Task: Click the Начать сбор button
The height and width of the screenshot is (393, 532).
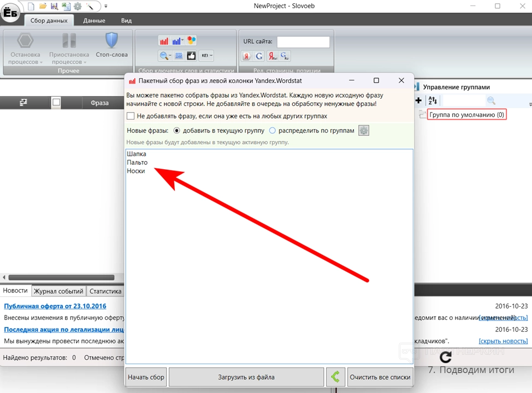Action: tap(146, 377)
